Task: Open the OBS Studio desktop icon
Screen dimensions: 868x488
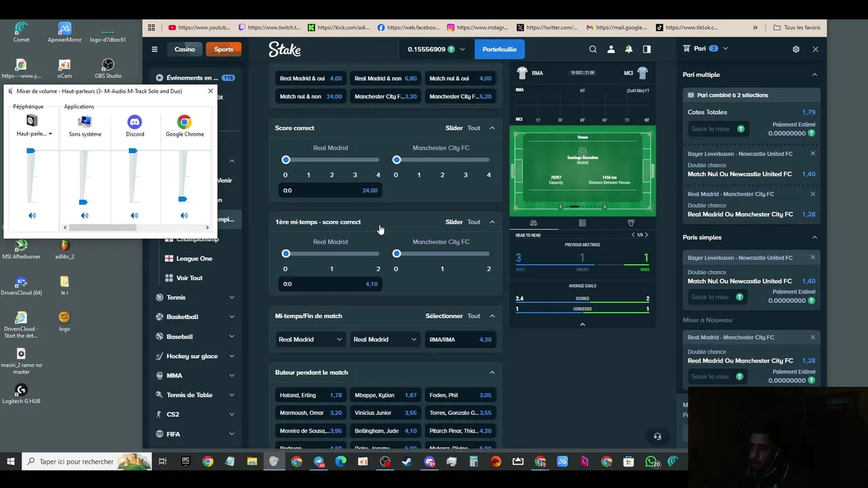Action: click(x=108, y=68)
